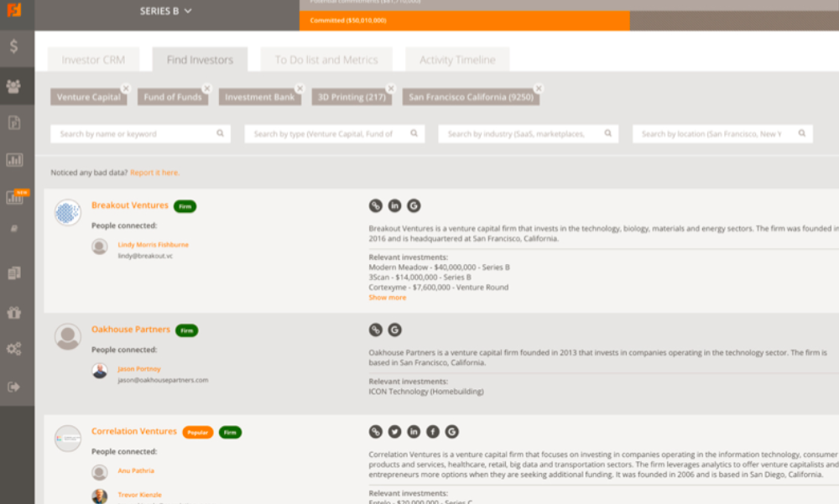Click the Modern Meadow $40,000,000 Series B line
Viewport: 839px width, 504px height.
[x=440, y=267]
